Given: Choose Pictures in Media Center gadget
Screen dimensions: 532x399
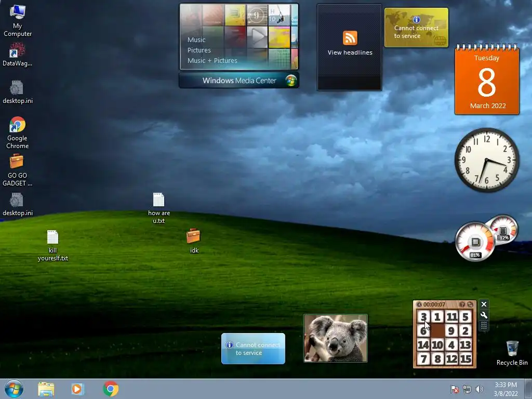Looking at the screenshot, I should tap(199, 50).
